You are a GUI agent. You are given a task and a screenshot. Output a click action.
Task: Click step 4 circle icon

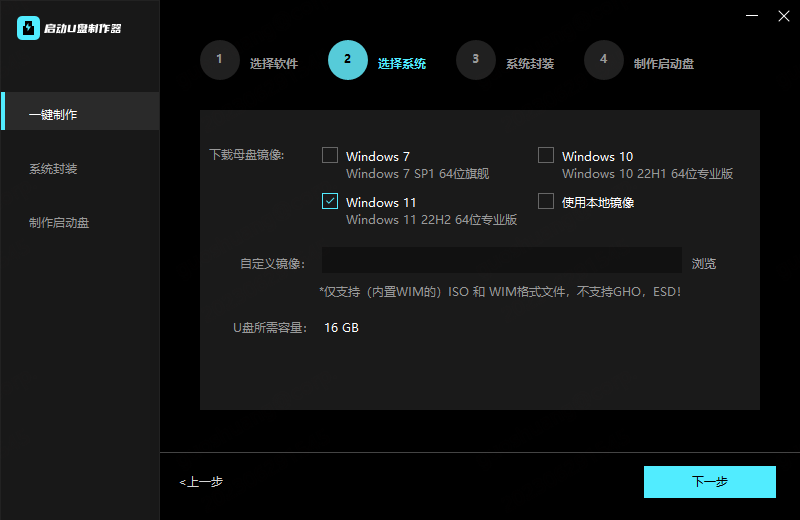[x=603, y=60]
